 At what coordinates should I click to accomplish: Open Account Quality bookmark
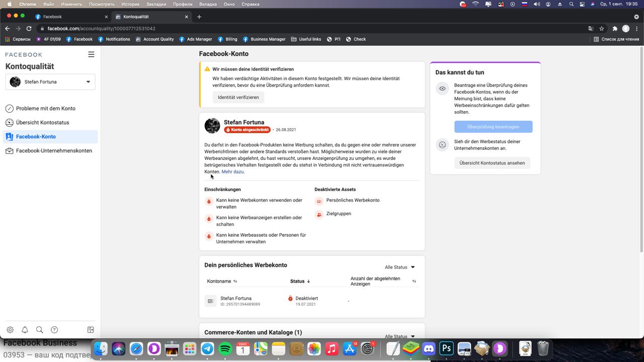click(x=154, y=39)
